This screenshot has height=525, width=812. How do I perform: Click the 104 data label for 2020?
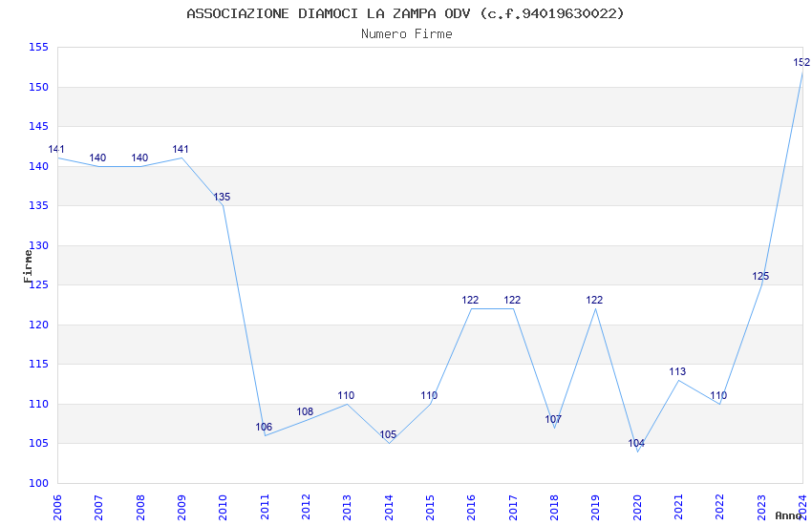(x=636, y=443)
